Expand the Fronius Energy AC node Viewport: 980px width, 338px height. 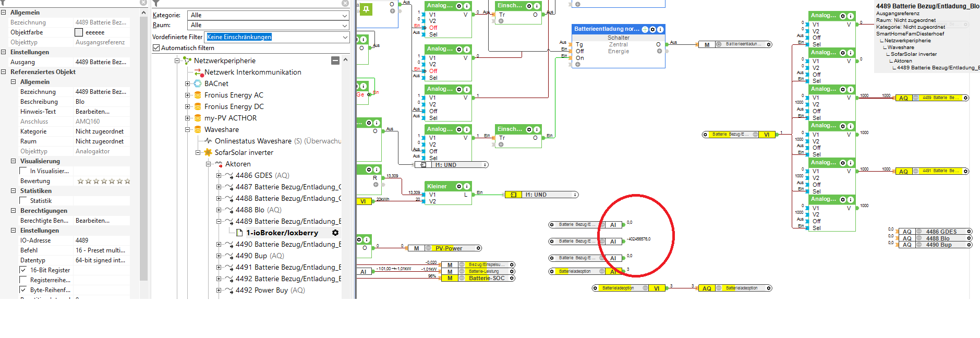coord(187,95)
